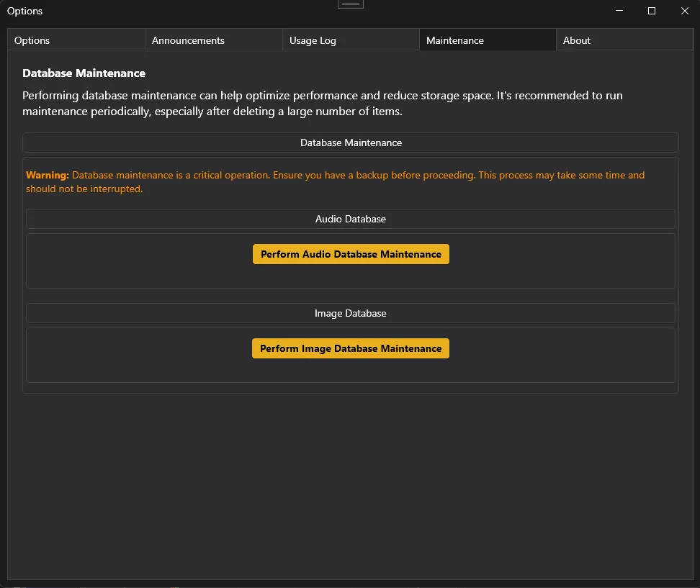Close the Options window
Viewport: 700px width, 588px height.
click(x=684, y=11)
